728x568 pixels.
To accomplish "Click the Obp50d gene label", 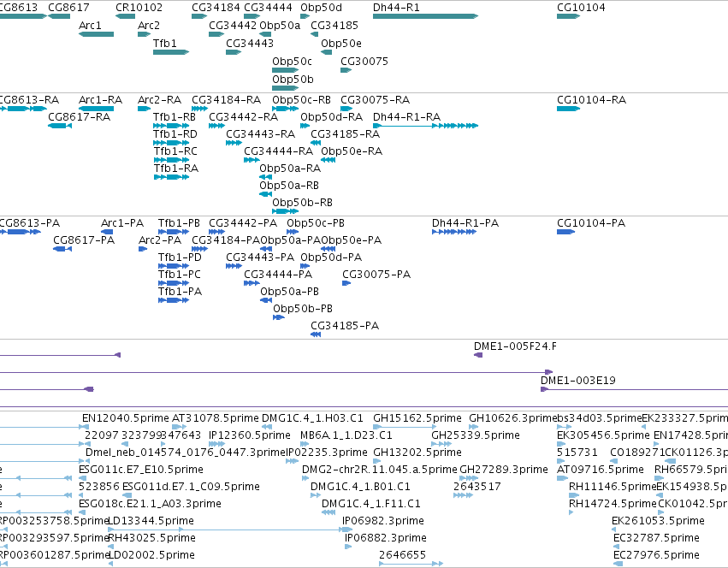I will click(322, 8).
